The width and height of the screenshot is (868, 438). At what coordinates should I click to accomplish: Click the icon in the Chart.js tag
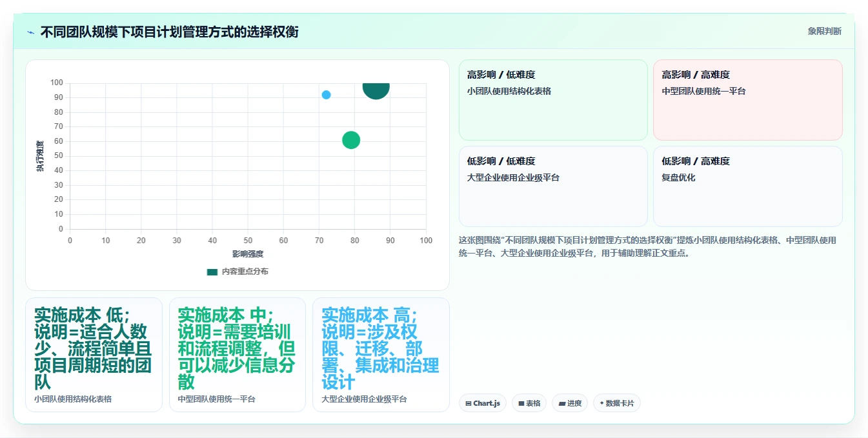(x=469, y=403)
